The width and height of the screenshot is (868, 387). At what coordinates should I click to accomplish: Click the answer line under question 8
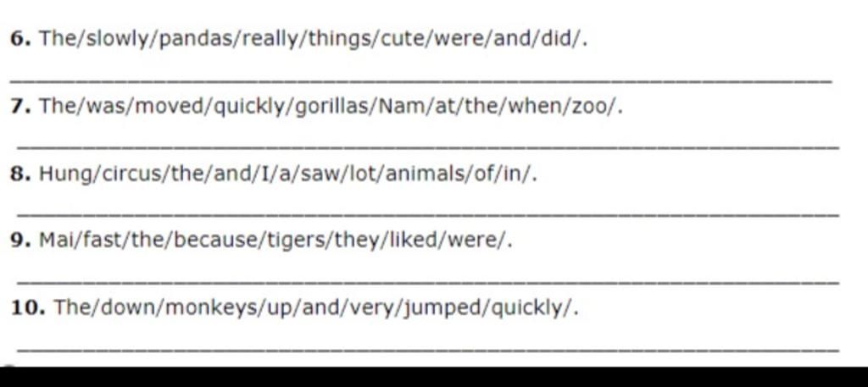click(428, 214)
